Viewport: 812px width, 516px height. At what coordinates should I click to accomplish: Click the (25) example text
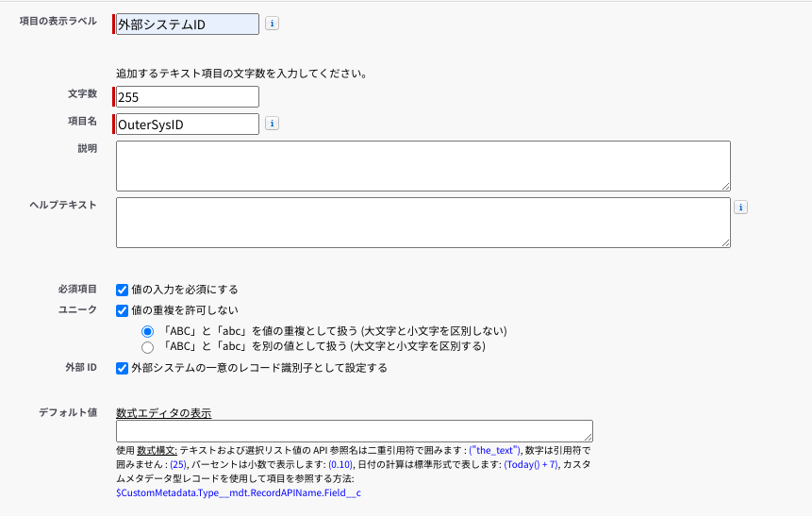[x=178, y=464]
